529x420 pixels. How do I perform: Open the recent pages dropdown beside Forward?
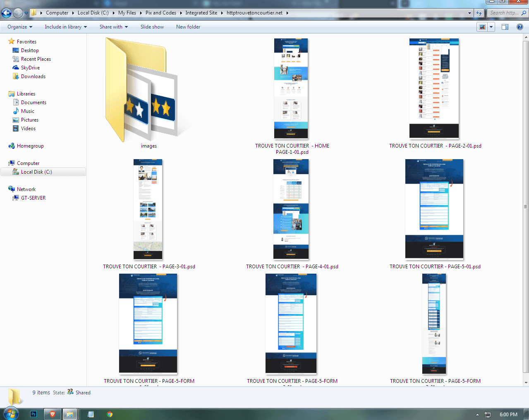(26, 13)
